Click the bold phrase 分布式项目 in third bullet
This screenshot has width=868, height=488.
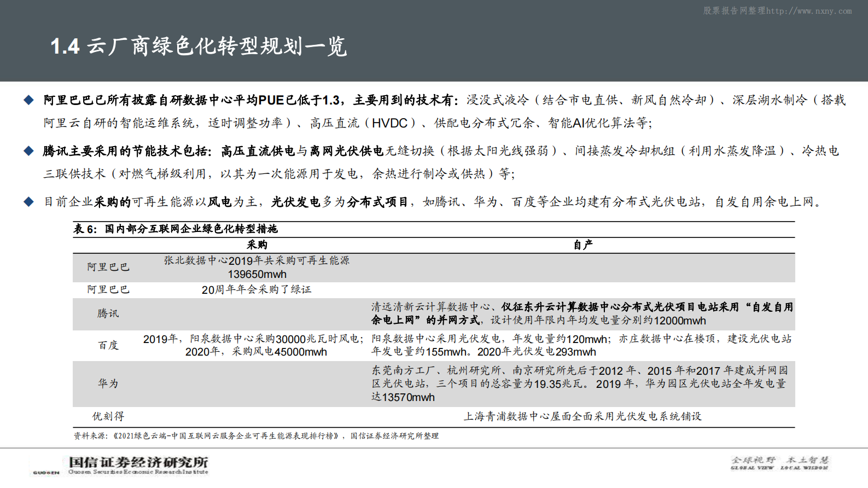[x=377, y=202]
